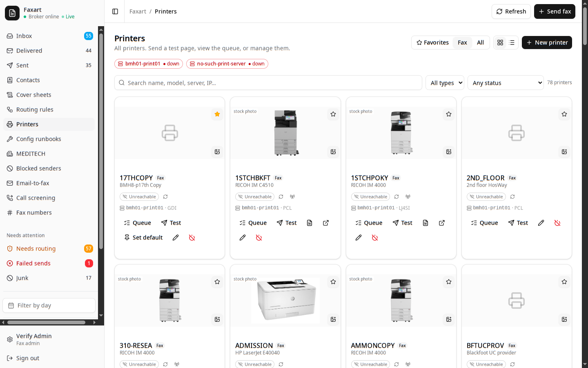Edit the 17THCOPY printer
This screenshot has width=588, height=368.
(x=176, y=238)
